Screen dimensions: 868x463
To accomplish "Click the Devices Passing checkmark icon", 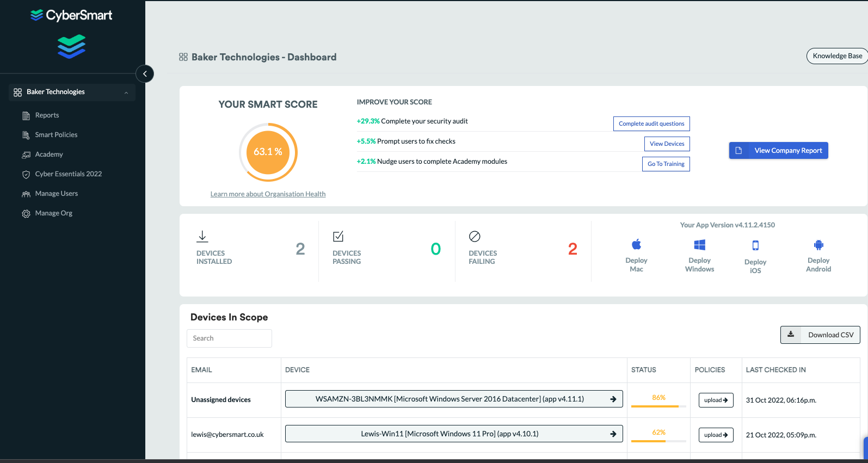I will click(x=338, y=236).
